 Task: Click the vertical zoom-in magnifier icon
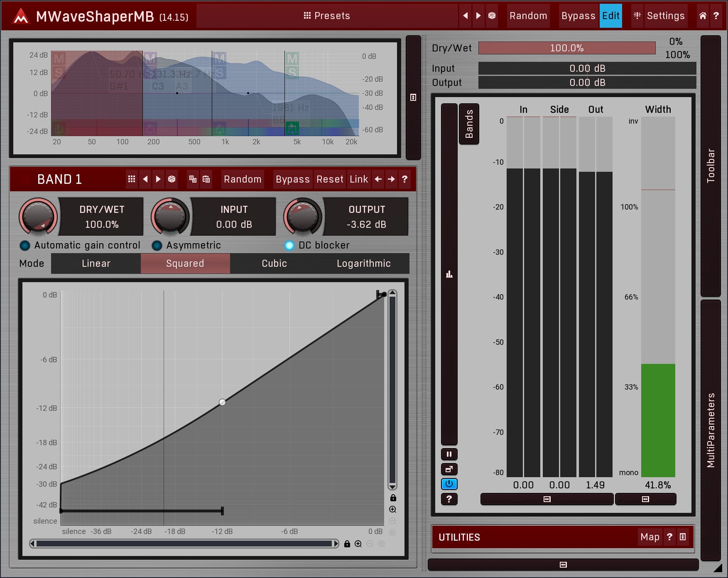click(x=392, y=510)
